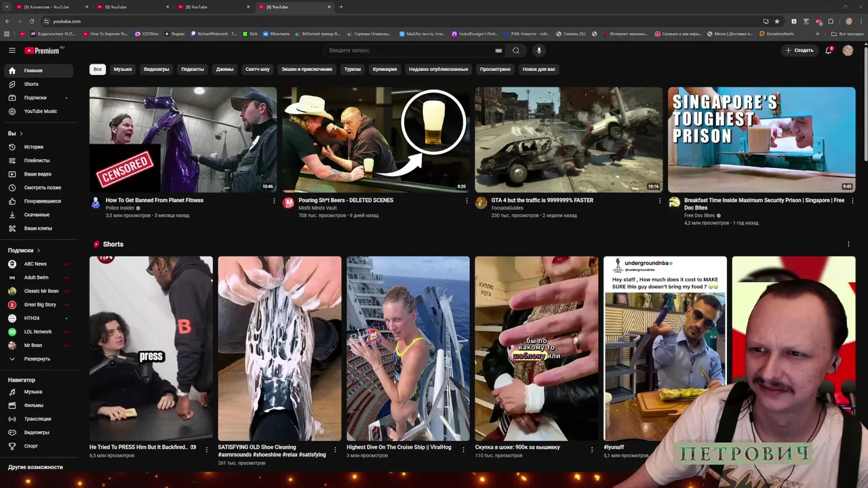The image size is (868, 488).
Task: Open Спорт in the Навигатор section
Action: [38, 446]
